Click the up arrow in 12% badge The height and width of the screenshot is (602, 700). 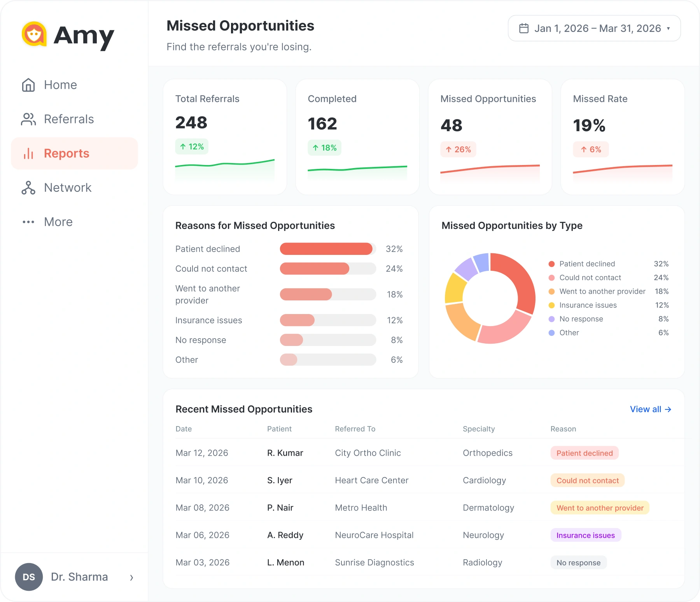tap(183, 147)
